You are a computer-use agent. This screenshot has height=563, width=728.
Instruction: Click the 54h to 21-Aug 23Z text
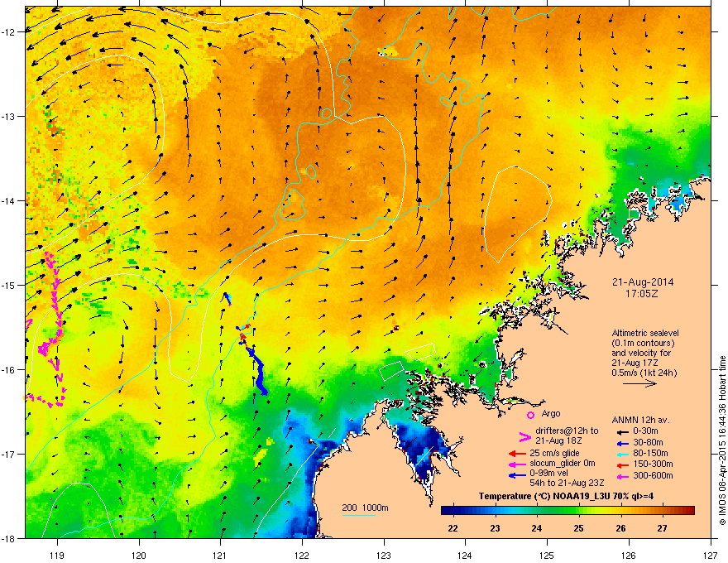(x=567, y=483)
